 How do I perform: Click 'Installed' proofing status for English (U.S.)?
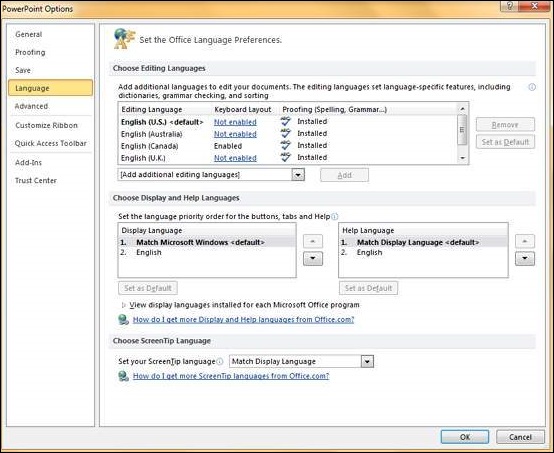click(312, 121)
